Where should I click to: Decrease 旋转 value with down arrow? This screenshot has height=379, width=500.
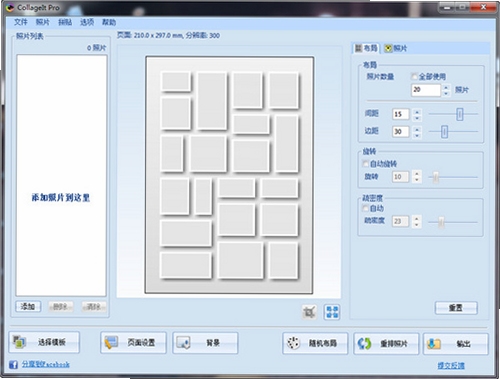[417, 180]
